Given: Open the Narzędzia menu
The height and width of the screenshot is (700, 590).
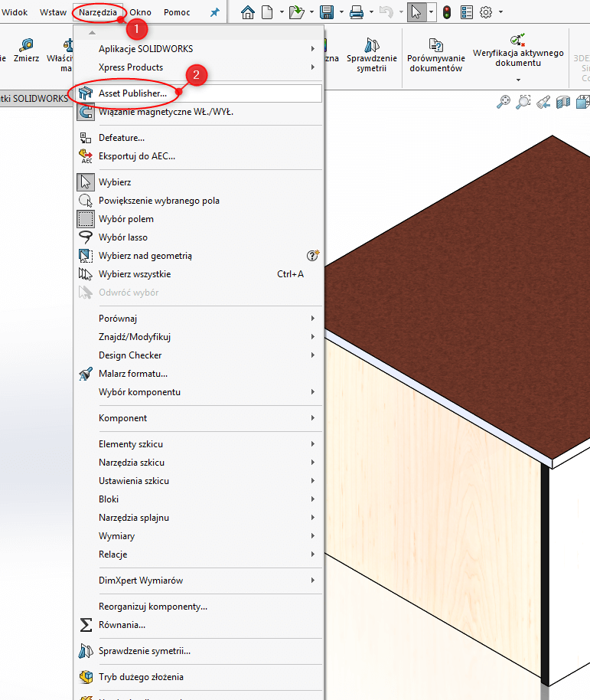Looking at the screenshot, I should tap(98, 12).
